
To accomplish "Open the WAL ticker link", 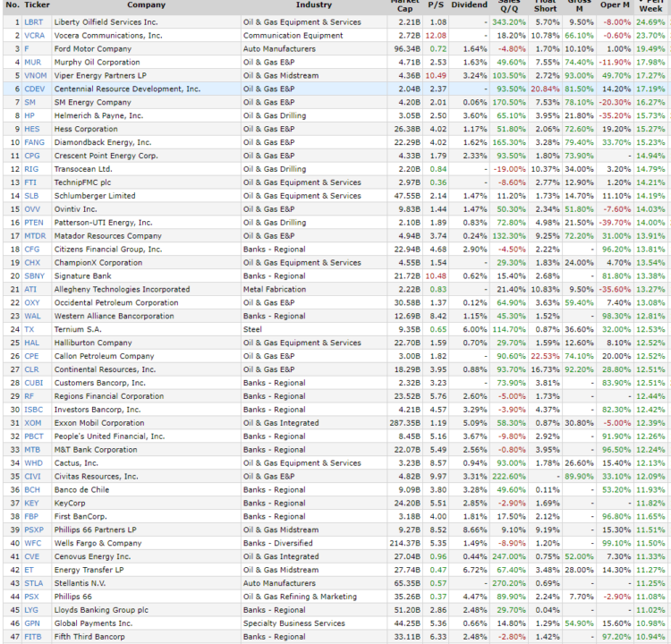I will click(x=32, y=316).
